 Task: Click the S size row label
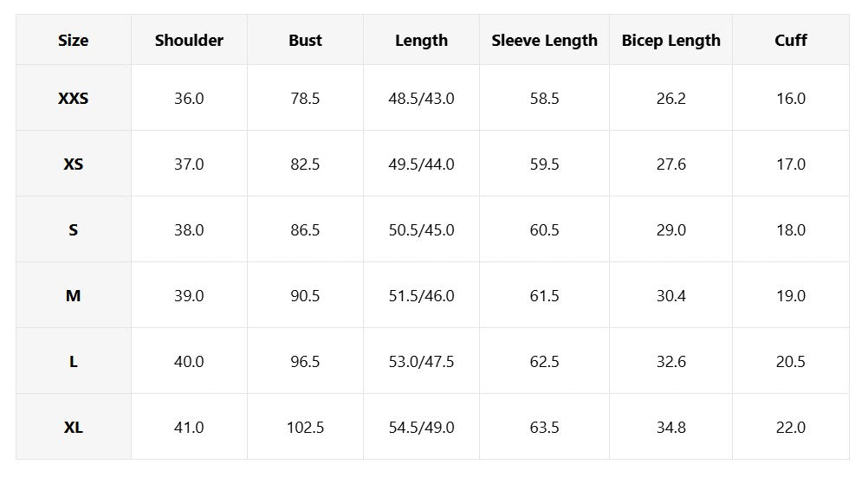point(74,230)
